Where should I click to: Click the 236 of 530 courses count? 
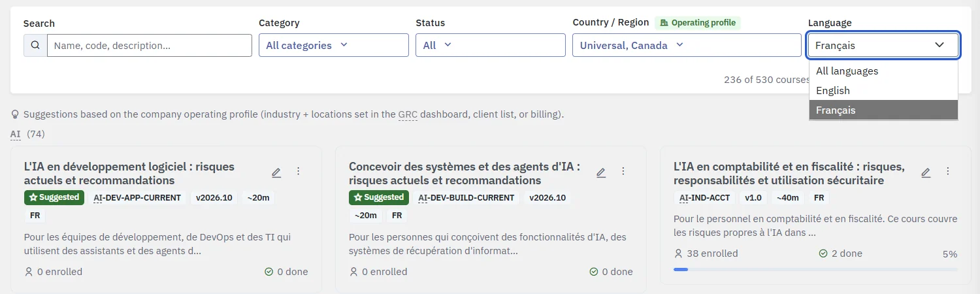click(x=767, y=80)
